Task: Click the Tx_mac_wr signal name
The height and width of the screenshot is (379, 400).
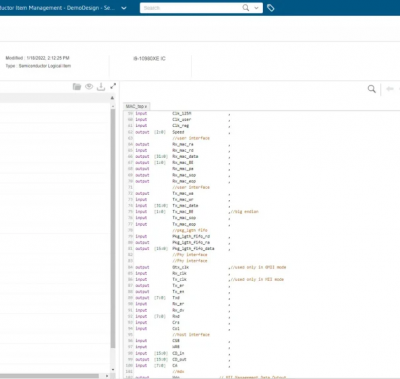Action: pos(183,199)
